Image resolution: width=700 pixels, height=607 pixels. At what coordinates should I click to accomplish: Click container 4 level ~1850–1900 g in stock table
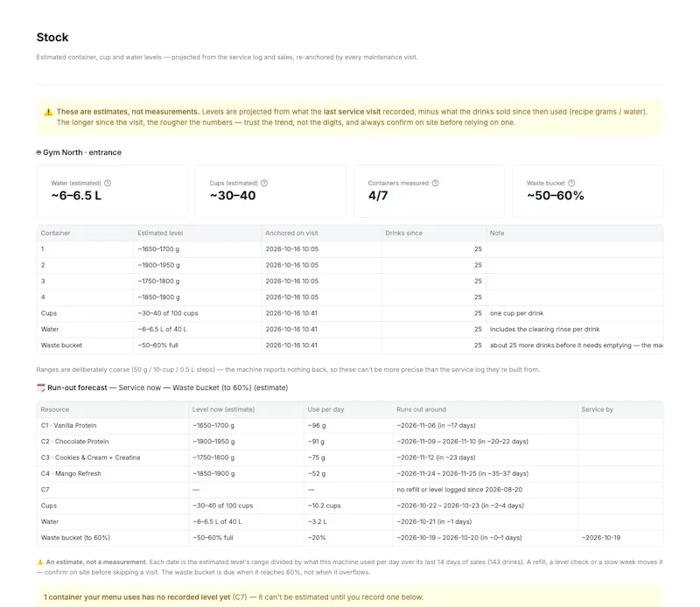158,297
